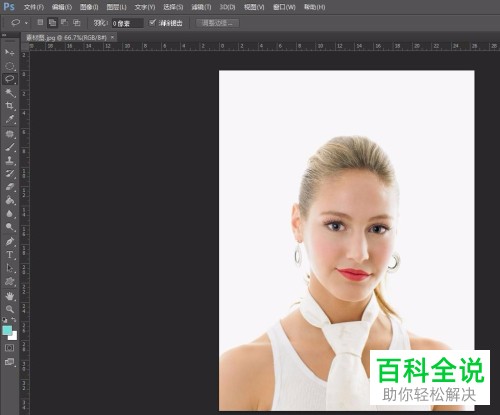The image size is (500, 415).
Task: Close the jpg document tab
Action: click(112, 37)
